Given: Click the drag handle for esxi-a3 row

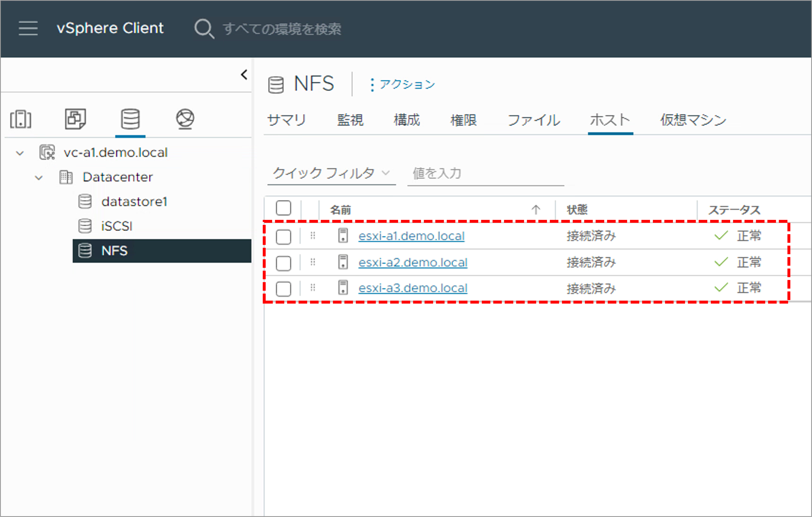Looking at the screenshot, I should [313, 288].
